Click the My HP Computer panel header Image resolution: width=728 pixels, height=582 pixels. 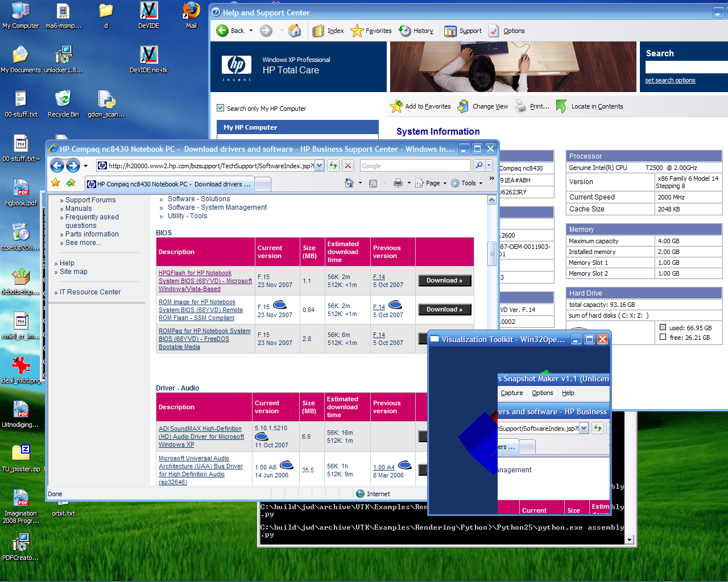pyautogui.click(x=297, y=127)
